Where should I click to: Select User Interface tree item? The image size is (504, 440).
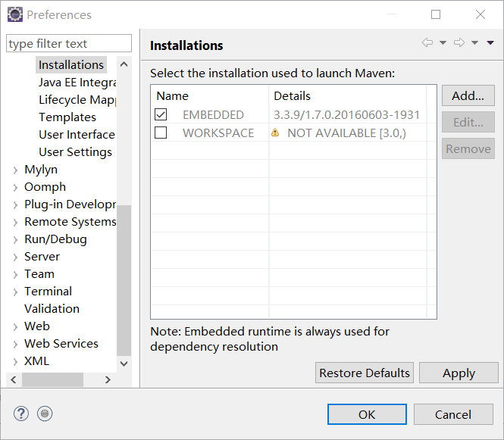point(77,135)
